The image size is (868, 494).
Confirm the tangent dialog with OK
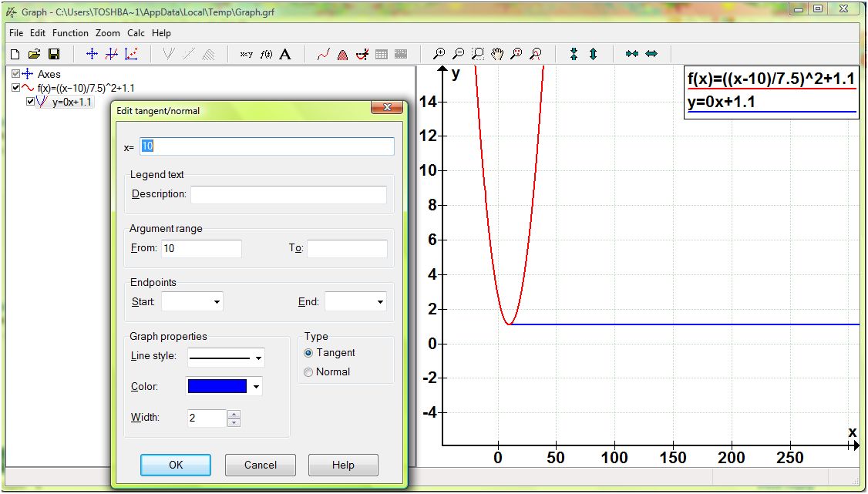coord(176,465)
